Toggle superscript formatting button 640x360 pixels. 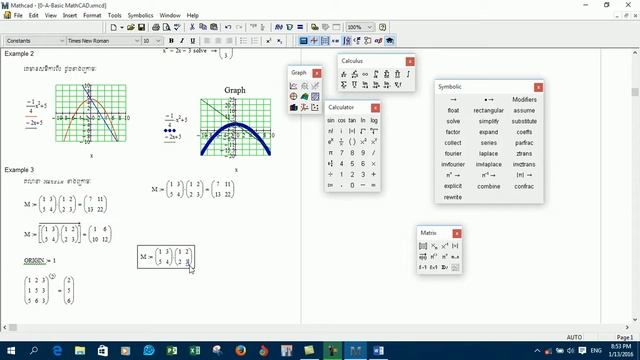(269, 41)
